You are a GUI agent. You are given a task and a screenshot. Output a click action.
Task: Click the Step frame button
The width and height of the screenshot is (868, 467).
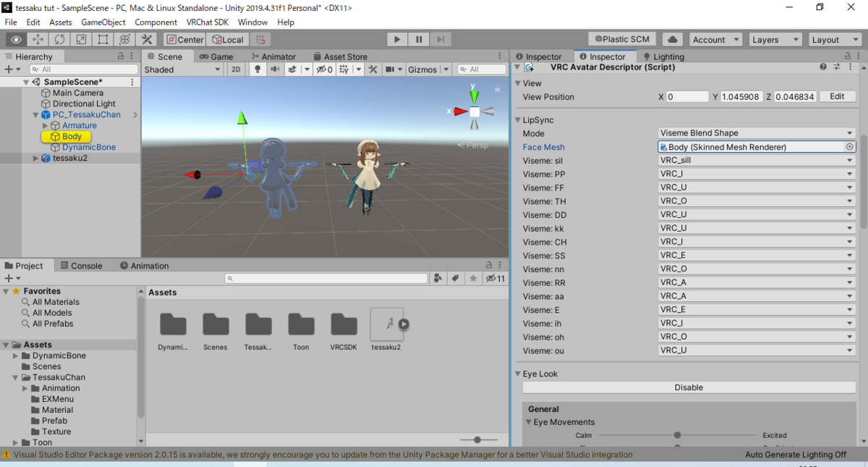[x=441, y=40]
